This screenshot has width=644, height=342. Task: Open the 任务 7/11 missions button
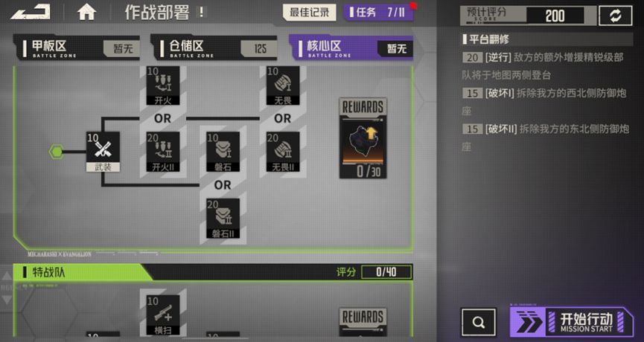pos(379,13)
